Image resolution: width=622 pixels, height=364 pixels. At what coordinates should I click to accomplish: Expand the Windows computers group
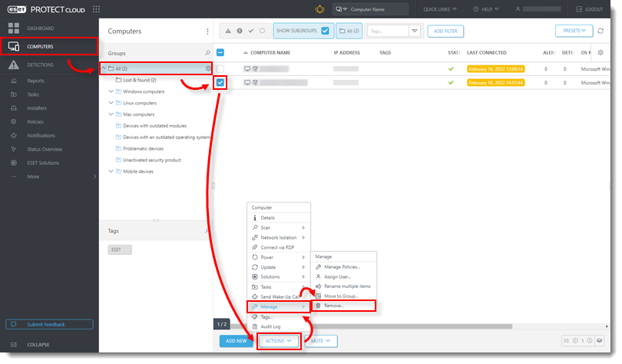(x=111, y=91)
